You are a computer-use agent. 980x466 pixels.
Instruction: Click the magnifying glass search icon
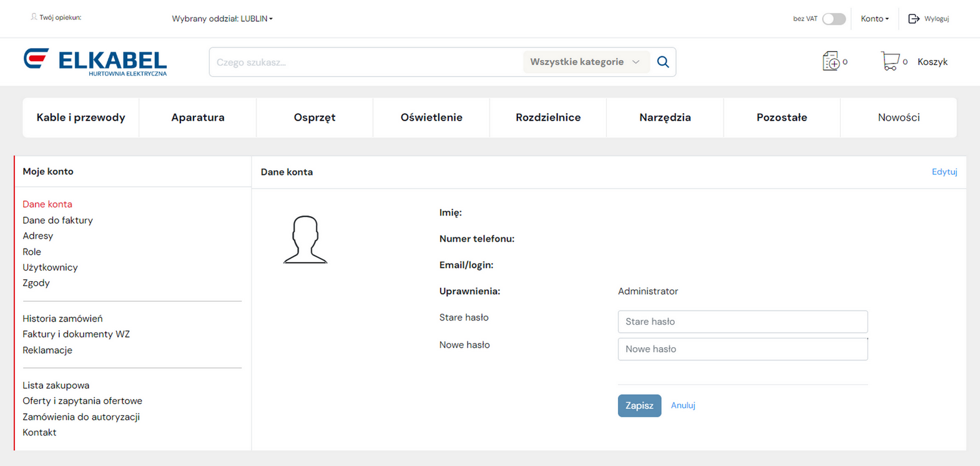point(663,62)
